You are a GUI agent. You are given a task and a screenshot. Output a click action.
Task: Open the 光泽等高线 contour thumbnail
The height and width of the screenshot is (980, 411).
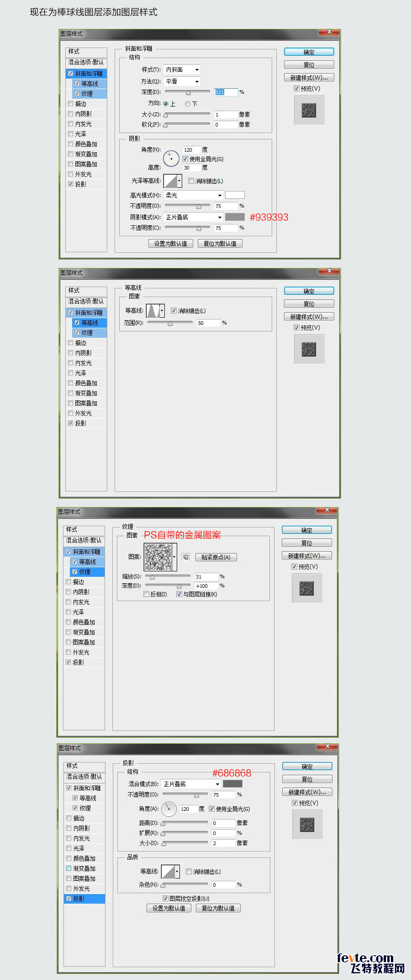[170, 181]
